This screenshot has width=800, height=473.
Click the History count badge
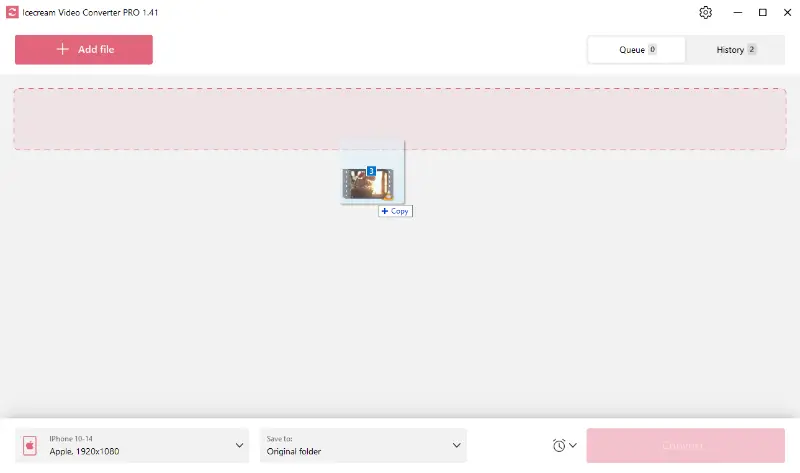pyautogui.click(x=752, y=49)
